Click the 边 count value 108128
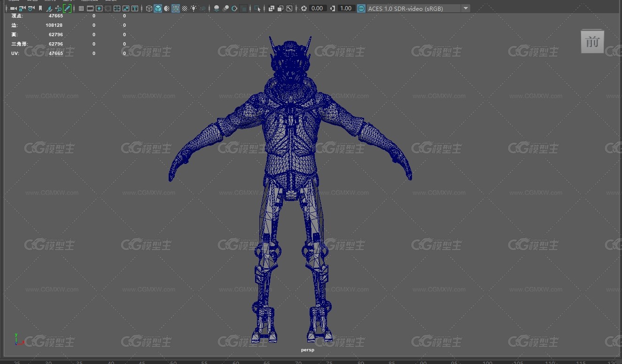The image size is (622, 364). pos(54,25)
